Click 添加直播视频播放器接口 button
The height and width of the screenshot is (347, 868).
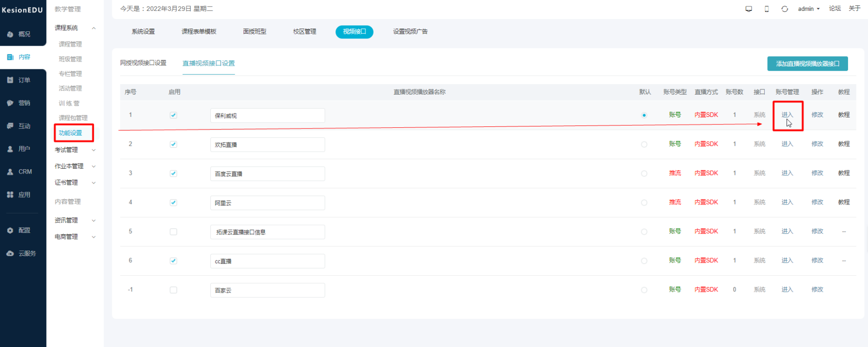click(808, 63)
